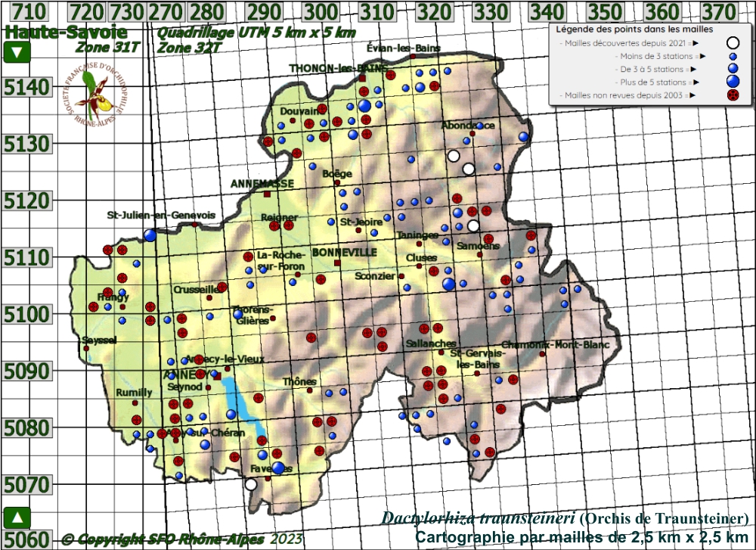Click the 'De 3 à 5 stations' legend dot
This screenshot has height=550, width=756.
click(x=732, y=69)
